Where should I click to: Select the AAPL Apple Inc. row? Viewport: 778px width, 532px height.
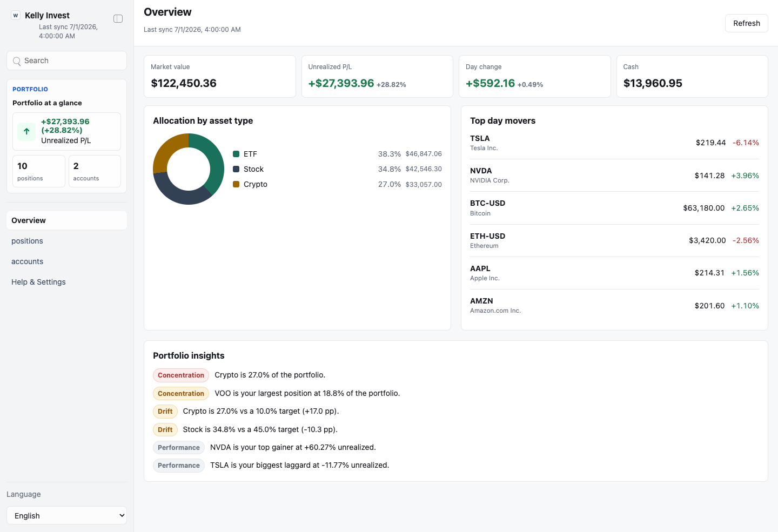click(614, 273)
